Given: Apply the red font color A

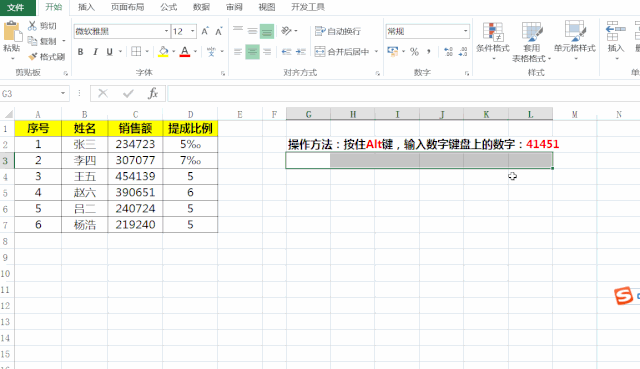Looking at the screenshot, I should point(185,51).
